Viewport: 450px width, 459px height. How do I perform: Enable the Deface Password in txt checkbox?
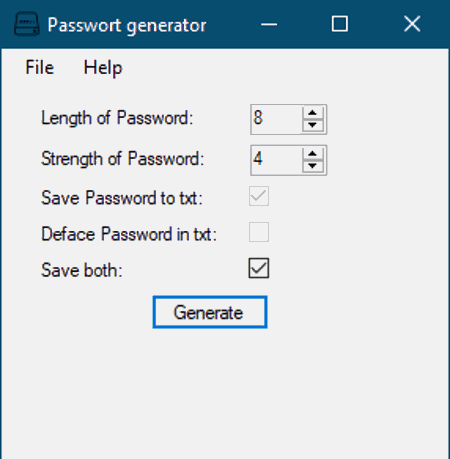[259, 232]
